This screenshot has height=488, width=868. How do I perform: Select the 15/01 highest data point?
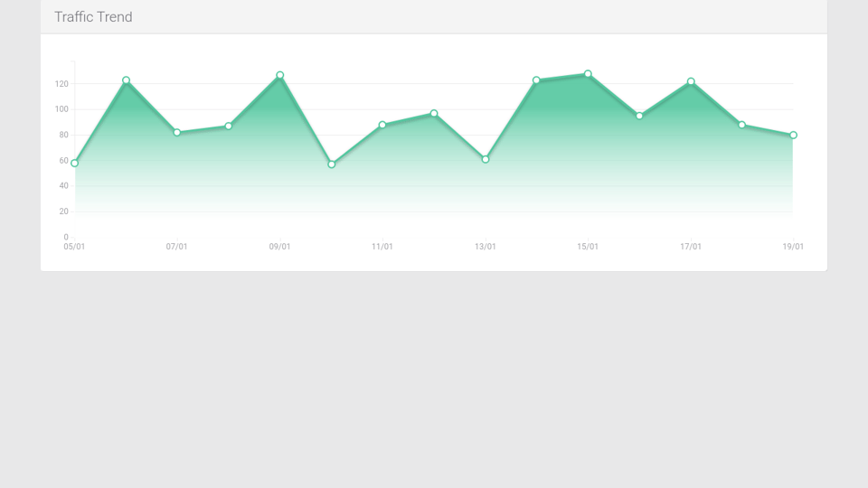pos(588,73)
